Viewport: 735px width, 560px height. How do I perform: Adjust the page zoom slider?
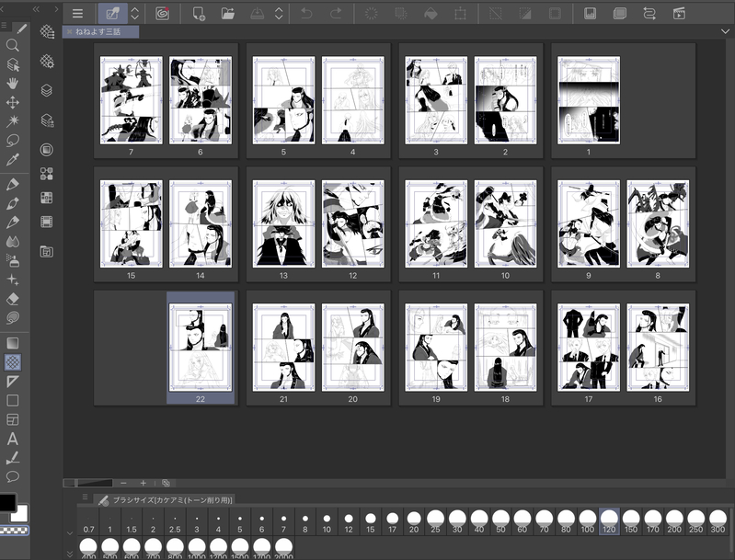click(x=88, y=483)
